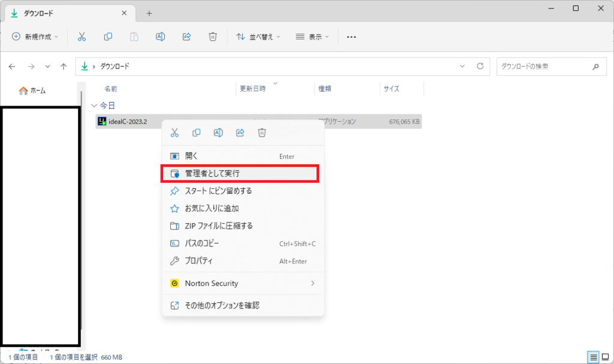Go up one folder level with the up arrow
The height and width of the screenshot is (364, 614).
pyautogui.click(x=64, y=67)
